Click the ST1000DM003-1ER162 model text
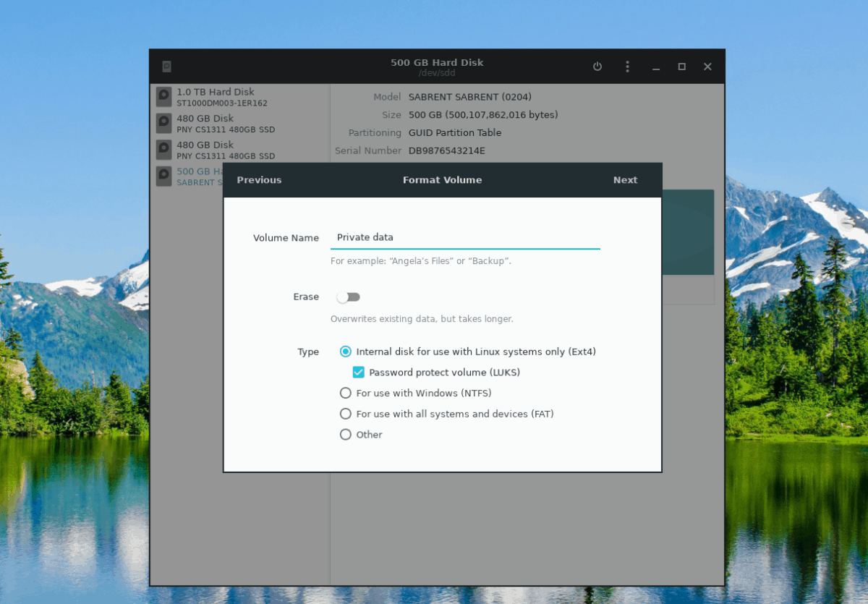The height and width of the screenshot is (604, 868). tap(222, 103)
